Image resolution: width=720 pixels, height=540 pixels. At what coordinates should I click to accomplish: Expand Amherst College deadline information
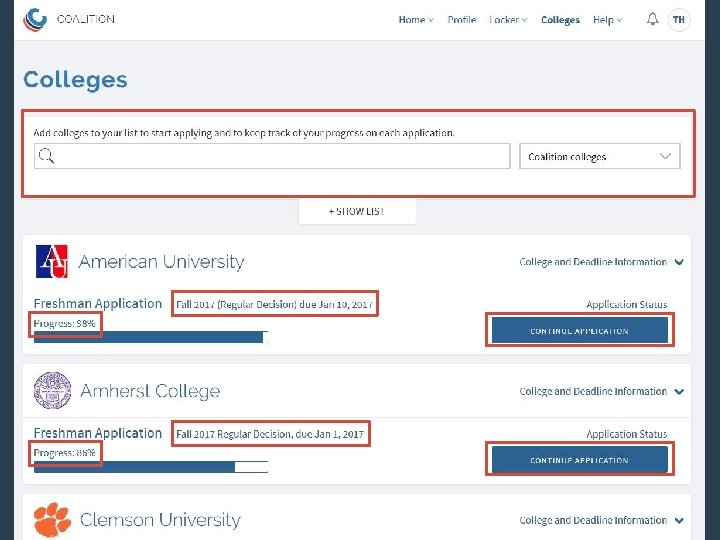[600, 391]
